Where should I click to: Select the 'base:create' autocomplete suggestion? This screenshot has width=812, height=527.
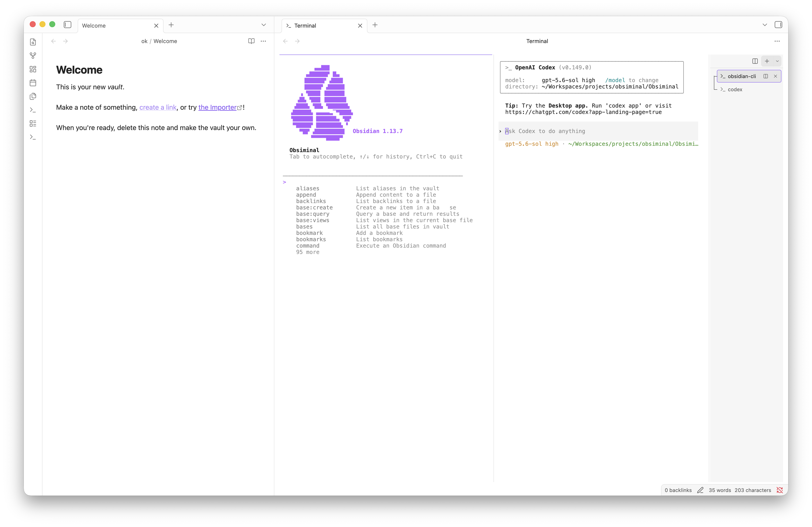tap(376, 207)
